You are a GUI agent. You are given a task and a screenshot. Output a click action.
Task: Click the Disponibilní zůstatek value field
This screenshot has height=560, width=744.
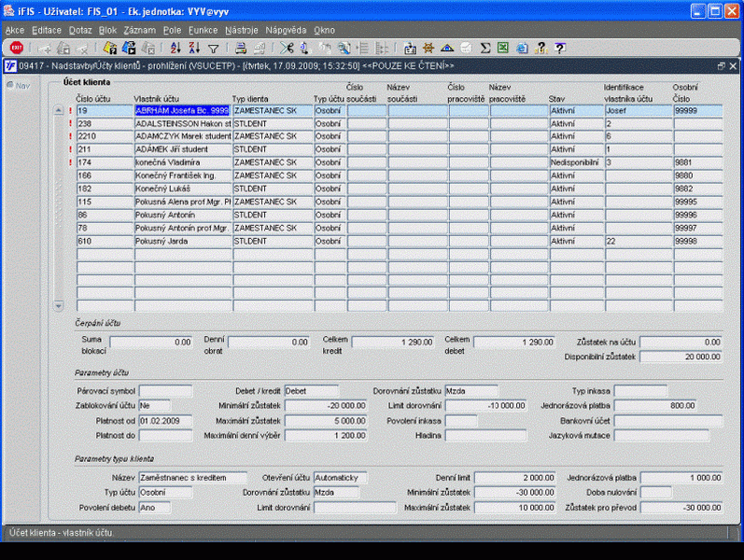click(680, 357)
